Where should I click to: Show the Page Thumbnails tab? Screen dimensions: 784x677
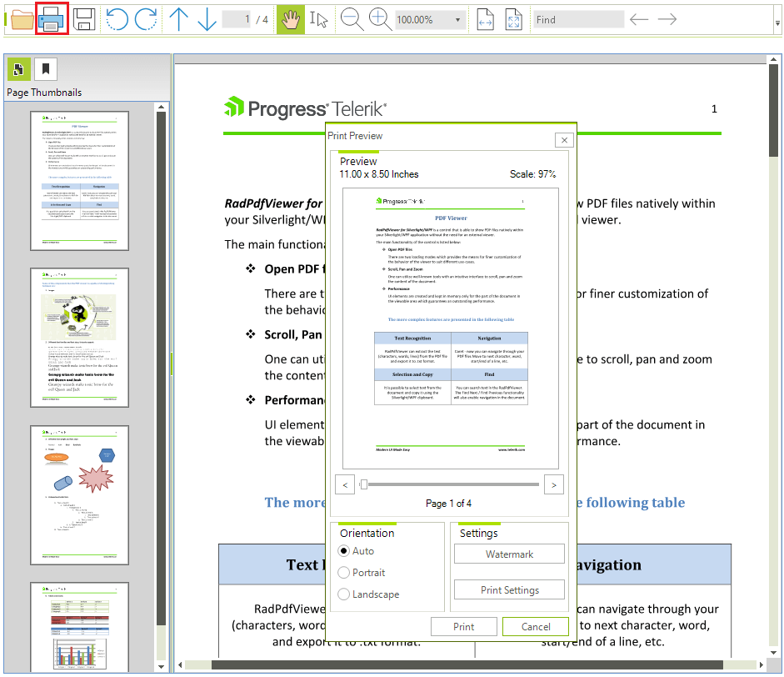pos(17,70)
